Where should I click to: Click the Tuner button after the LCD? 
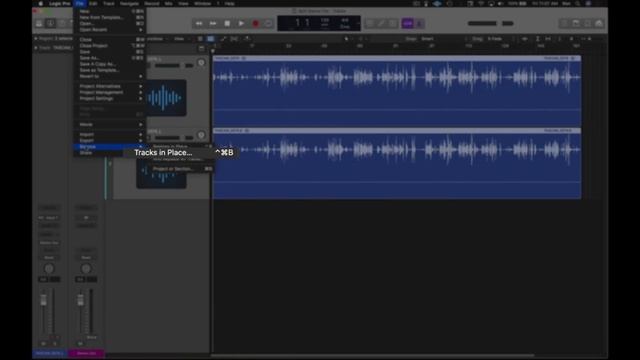click(x=381, y=24)
